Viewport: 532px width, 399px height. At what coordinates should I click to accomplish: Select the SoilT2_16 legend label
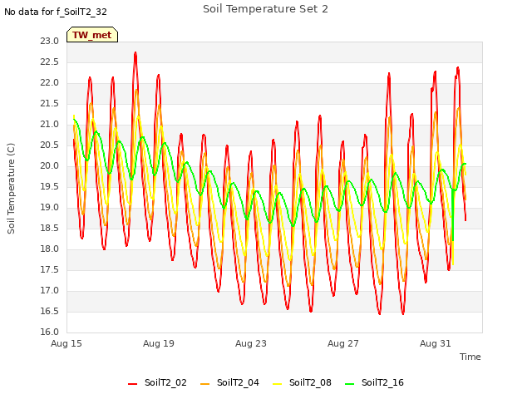tap(382, 382)
